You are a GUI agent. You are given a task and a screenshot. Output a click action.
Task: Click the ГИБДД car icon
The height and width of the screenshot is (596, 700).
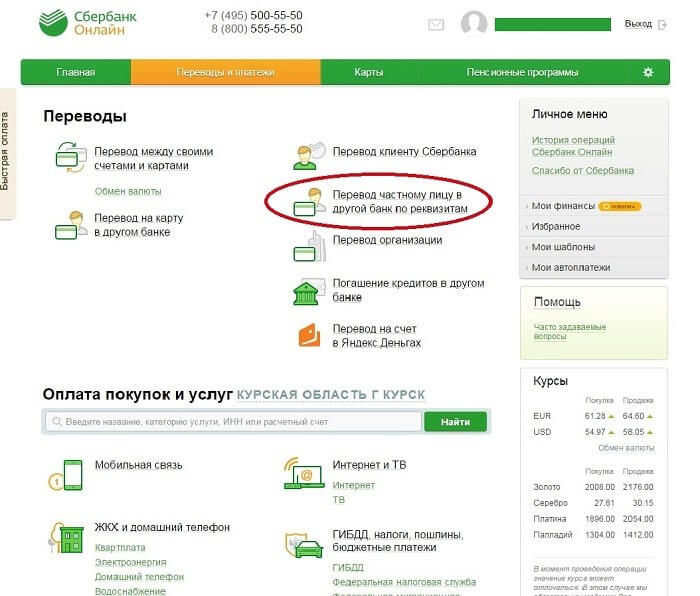[304, 545]
